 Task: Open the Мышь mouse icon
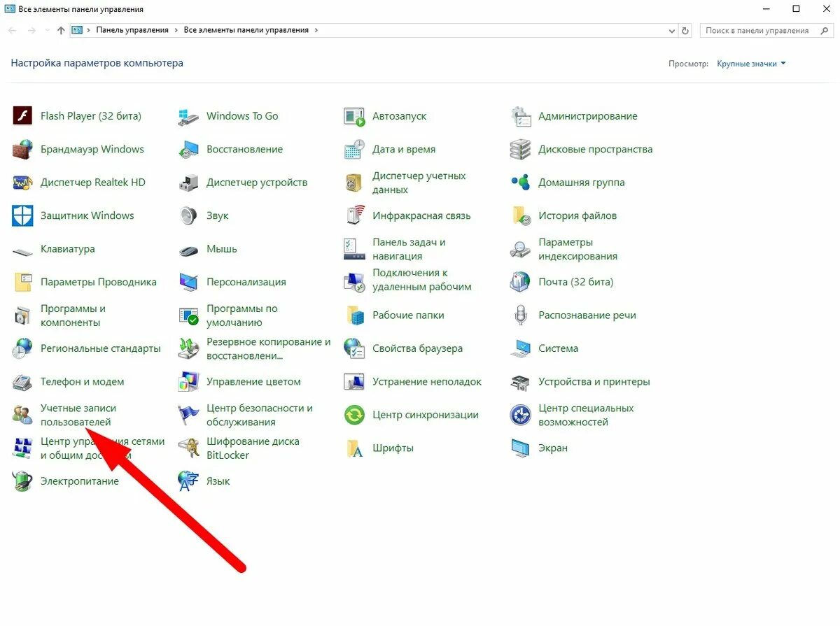point(188,249)
